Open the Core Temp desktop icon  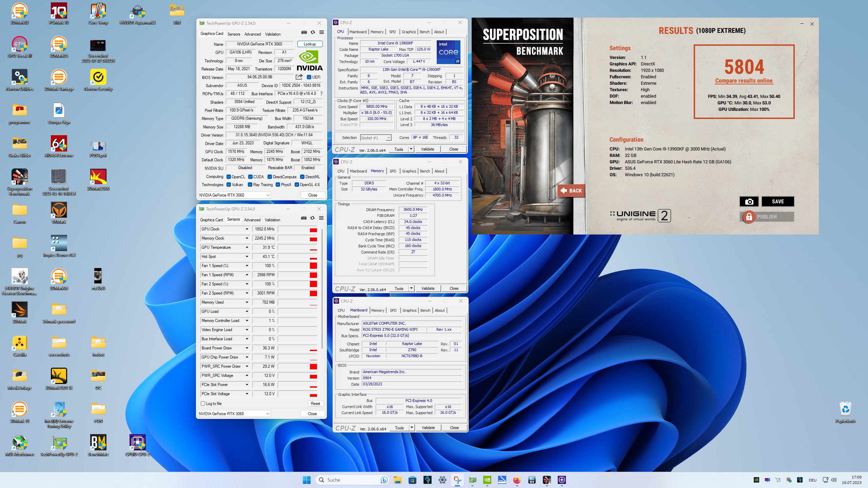[98, 14]
